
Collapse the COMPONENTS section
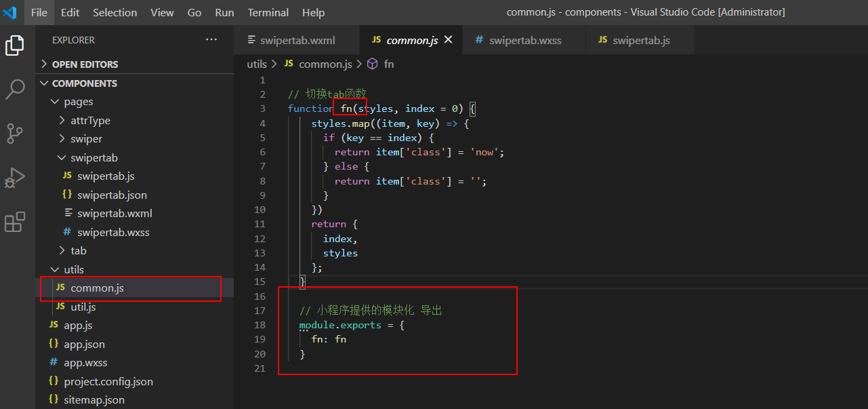tap(134, 83)
